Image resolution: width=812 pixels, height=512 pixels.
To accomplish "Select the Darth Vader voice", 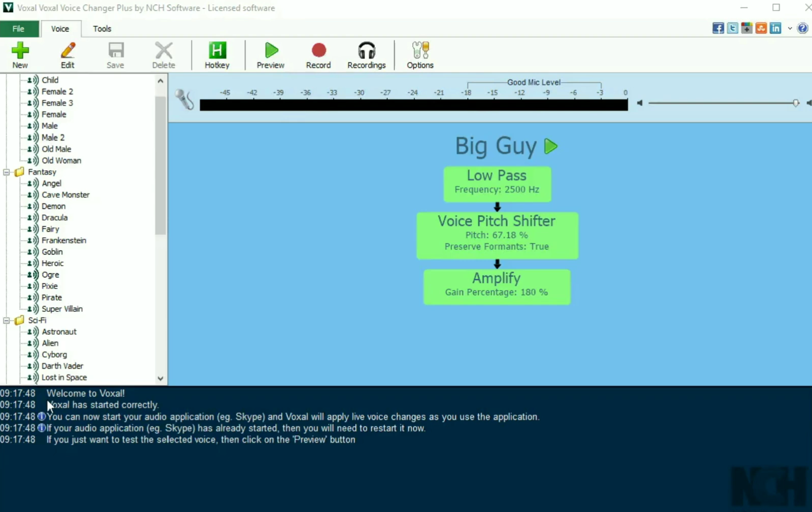I will pyautogui.click(x=62, y=366).
